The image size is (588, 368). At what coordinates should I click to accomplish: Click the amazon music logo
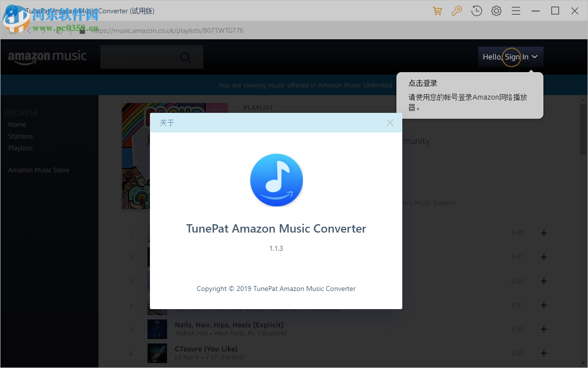click(47, 56)
